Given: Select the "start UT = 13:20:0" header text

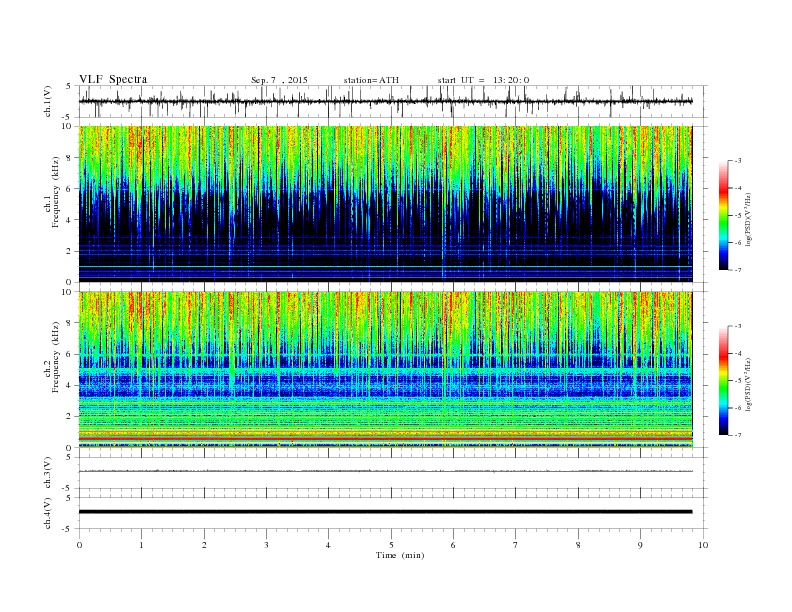Looking at the screenshot, I should pos(483,80).
